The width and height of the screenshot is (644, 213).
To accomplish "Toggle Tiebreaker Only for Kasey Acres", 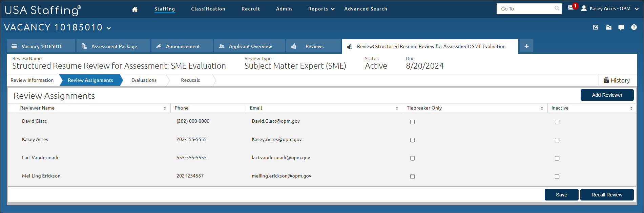I will pos(412,140).
